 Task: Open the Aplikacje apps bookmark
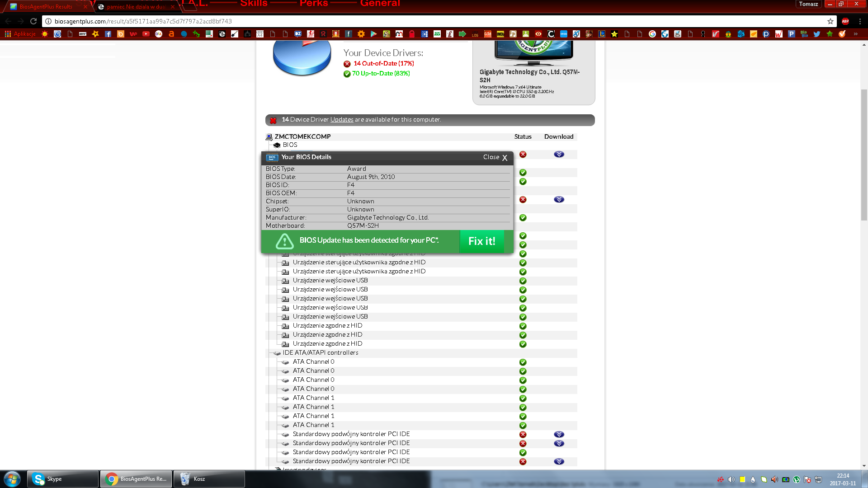20,34
